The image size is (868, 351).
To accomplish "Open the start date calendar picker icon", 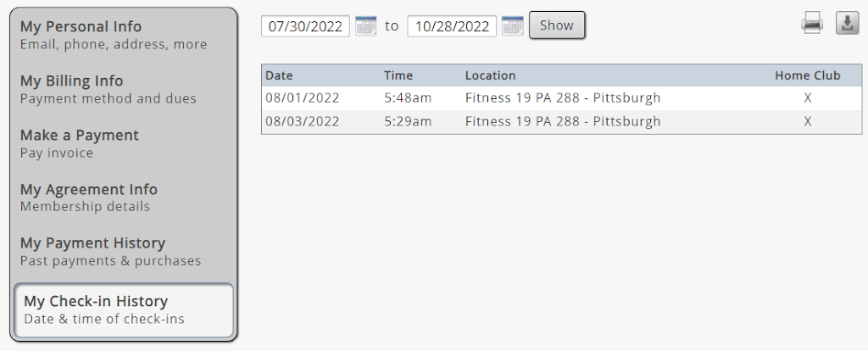I will (x=365, y=25).
